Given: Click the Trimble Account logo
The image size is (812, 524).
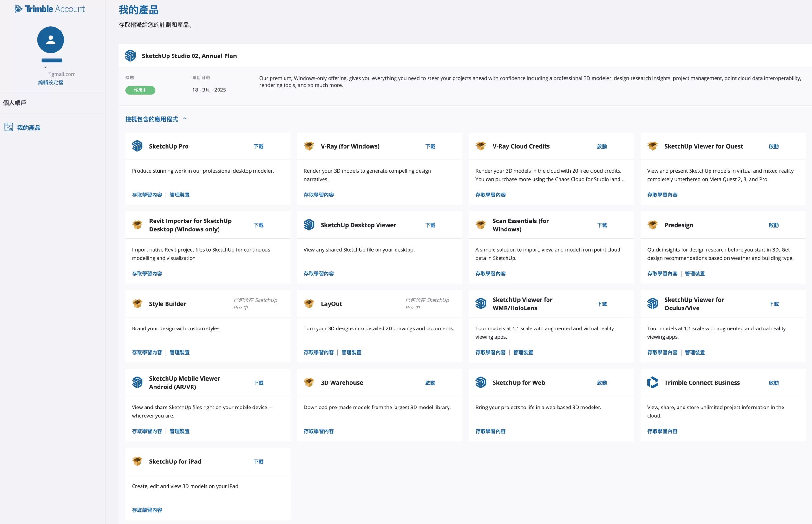Looking at the screenshot, I should pyautogui.click(x=50, y=9).
